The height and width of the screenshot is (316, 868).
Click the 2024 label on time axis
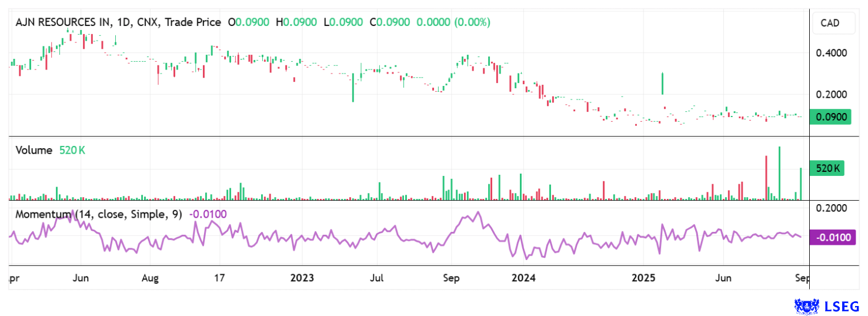click(523, 278)
